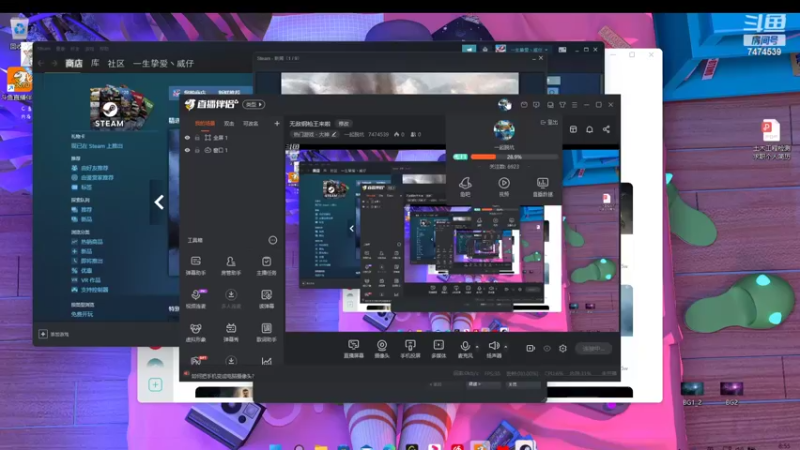
Task: Open the 弹幕助手 tool in toolbox
Action: pos(195,266)
